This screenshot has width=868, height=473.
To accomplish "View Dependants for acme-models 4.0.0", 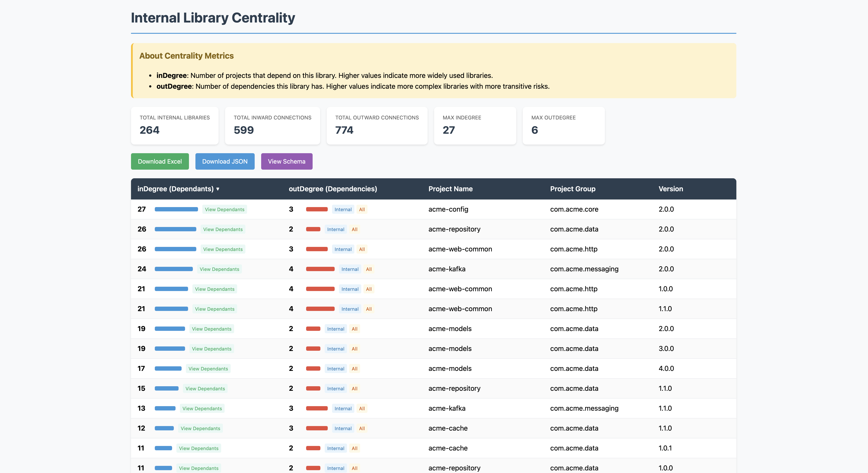I will click(x=208, y=368).
